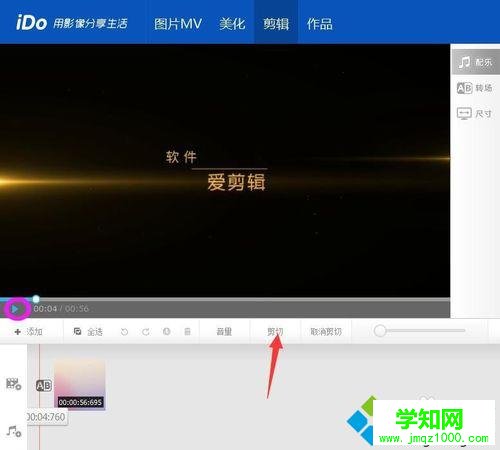Click the video track add icon
Viewport: 500px width, 450px height.
(x=14, y=384)
